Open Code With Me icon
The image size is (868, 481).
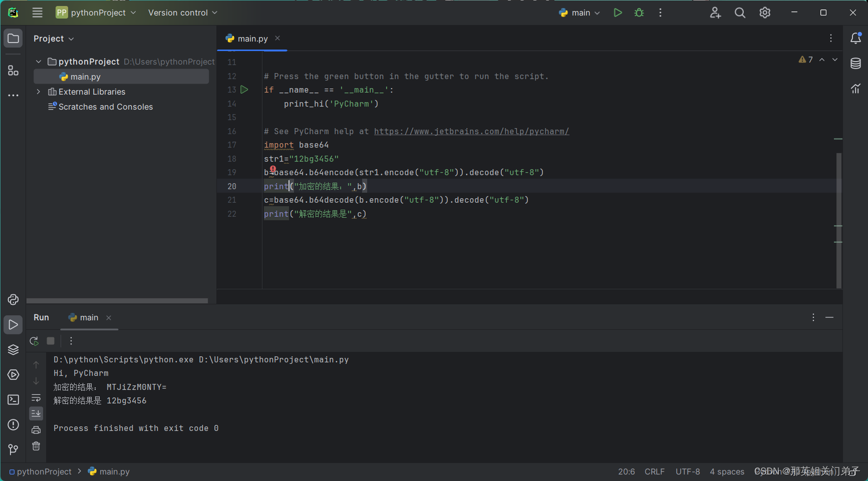coord(715,13)
